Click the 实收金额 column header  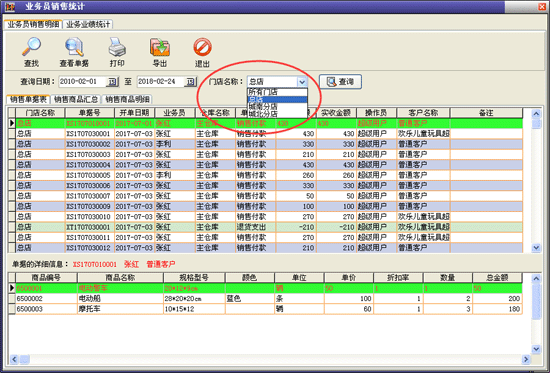point(336,113)
